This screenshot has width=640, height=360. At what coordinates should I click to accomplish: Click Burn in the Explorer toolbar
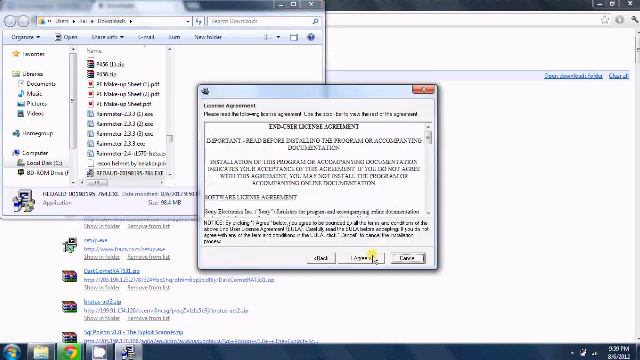[x=174, y=37]
